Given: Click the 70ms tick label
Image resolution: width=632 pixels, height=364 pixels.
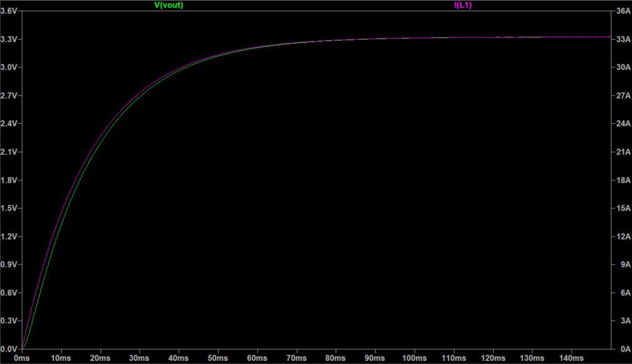Looking at the screenshot, I should [x=298, y=358].
